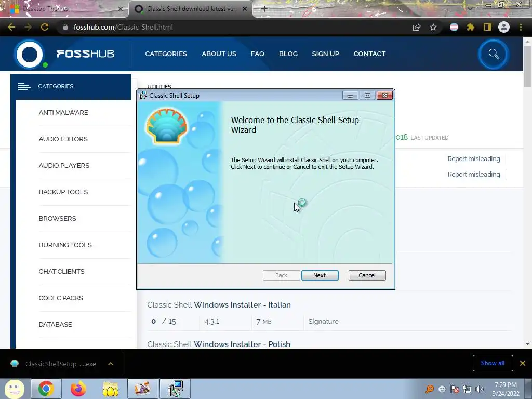Click the Next button in setup wizard
The width and height of the screenshot is (532, 399).
click(x=320, y=275)
